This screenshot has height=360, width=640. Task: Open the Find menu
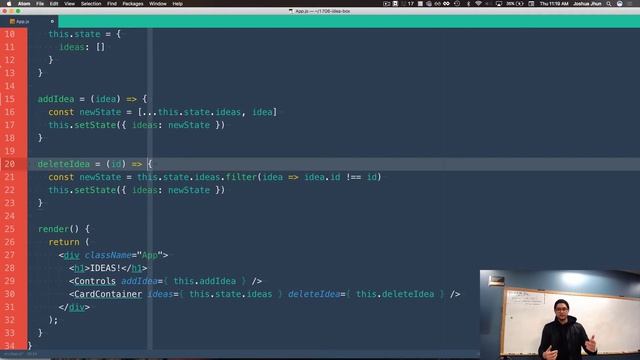click(112, 4)
